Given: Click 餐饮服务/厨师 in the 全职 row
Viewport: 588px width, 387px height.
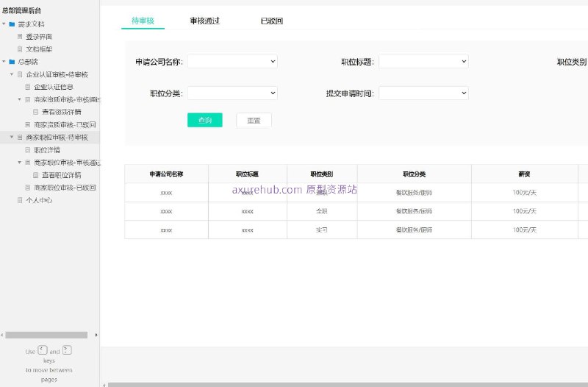Looking at the screenshot, I should click(414, 211).
